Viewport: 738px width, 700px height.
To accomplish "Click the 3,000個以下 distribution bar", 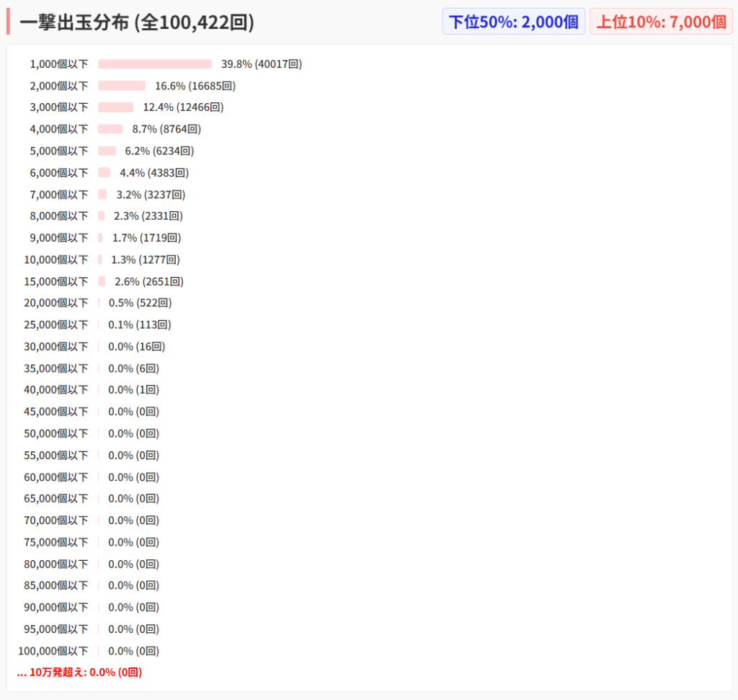I will pos(116,107).
